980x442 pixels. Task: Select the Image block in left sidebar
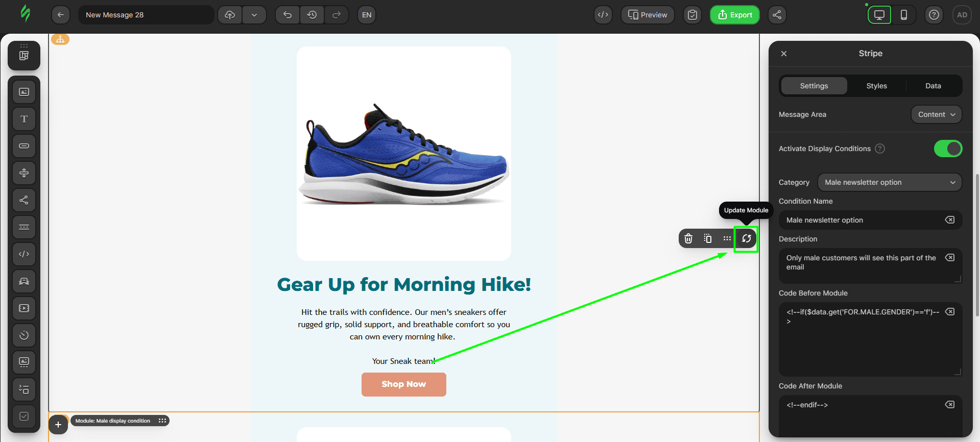tap(24, 92)
